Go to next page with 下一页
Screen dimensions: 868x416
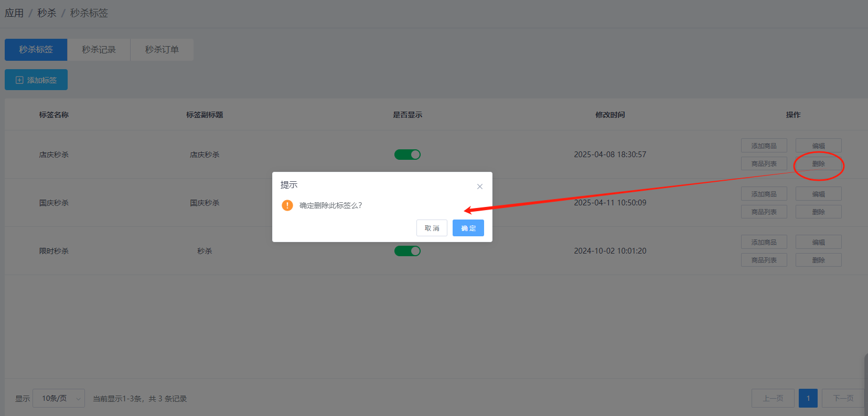click(843, 398)
